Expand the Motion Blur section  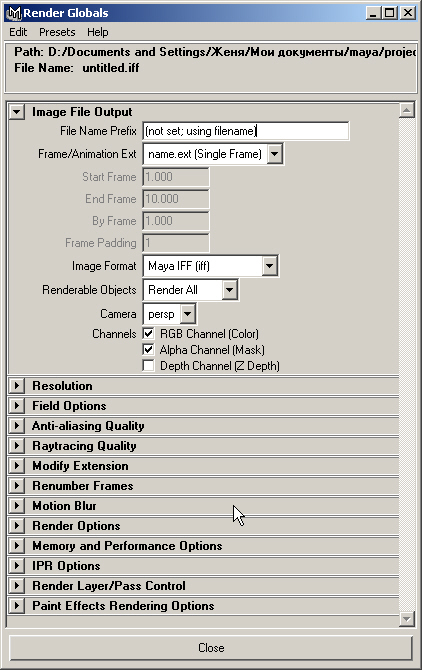tap(17, 506)
